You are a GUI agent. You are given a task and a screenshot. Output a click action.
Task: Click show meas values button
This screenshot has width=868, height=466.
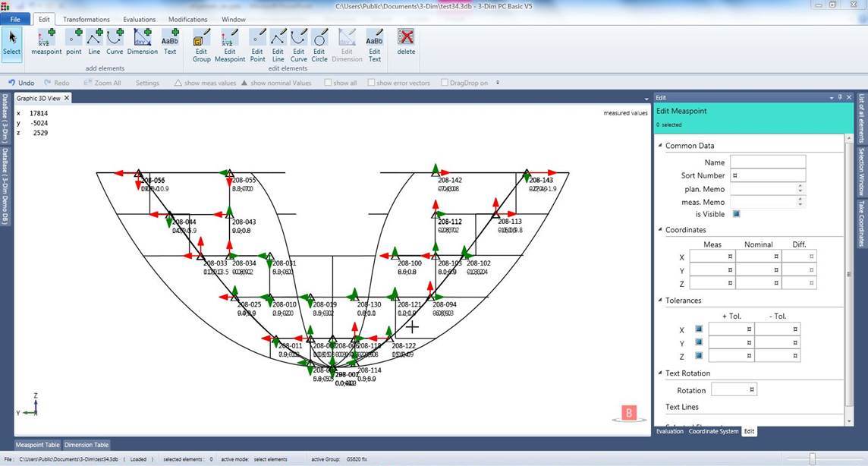pyautogui.click(x=205, y=83)
